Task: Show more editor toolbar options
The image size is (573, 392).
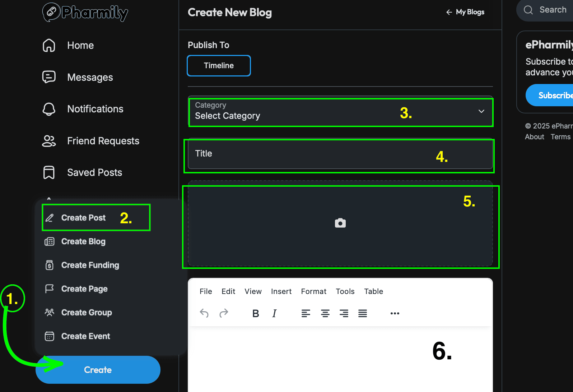Action: click(x=395, y=313)
